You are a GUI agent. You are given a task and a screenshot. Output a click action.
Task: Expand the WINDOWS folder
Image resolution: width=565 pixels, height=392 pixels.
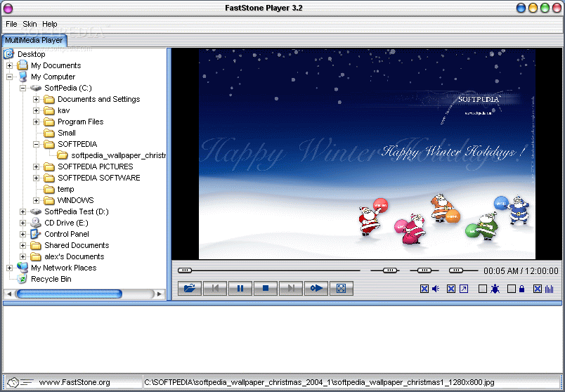click(x=36, y=200)
